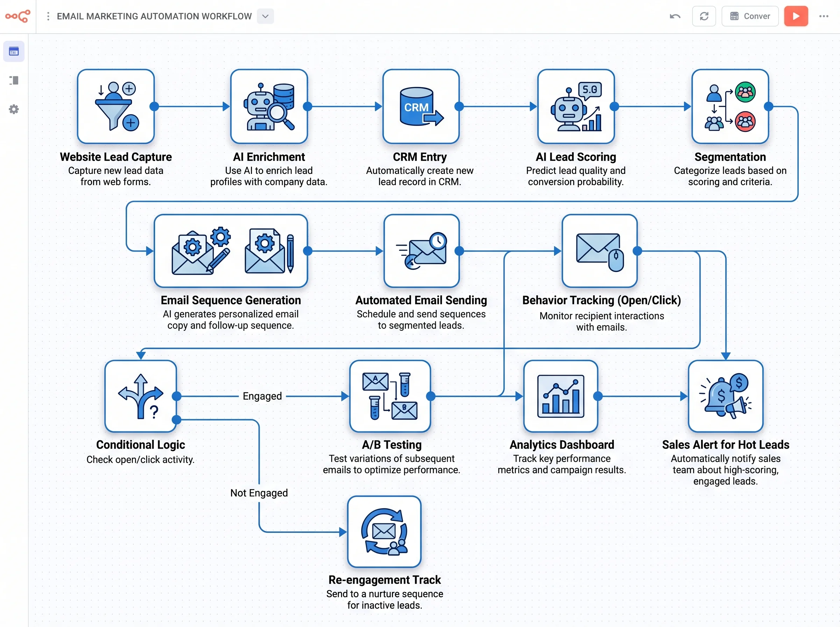Image resolution: width=840 pixels, height=627 pixels.
Task: Open the CRM Entry node
Action: tap(421, 107)
